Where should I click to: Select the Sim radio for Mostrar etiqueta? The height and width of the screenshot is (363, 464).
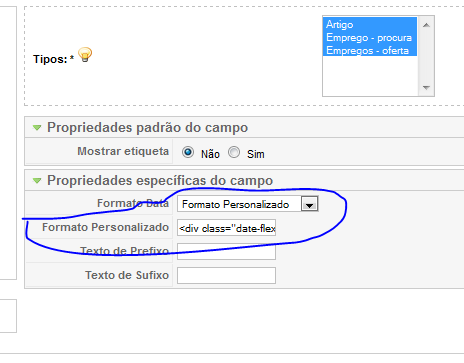pyautogui.click(x=234, y=153)
